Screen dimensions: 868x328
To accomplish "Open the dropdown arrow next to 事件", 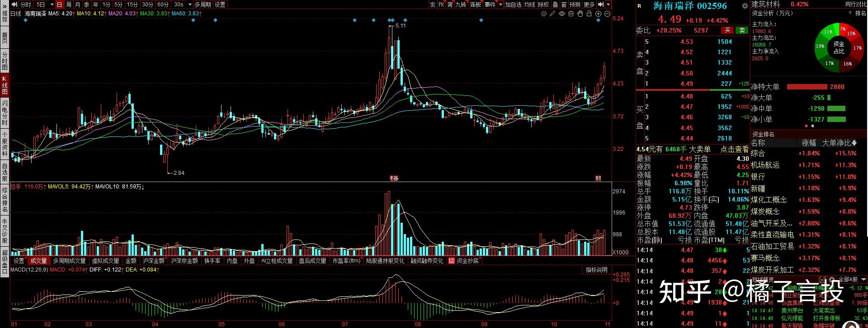I will click(500, 5).
